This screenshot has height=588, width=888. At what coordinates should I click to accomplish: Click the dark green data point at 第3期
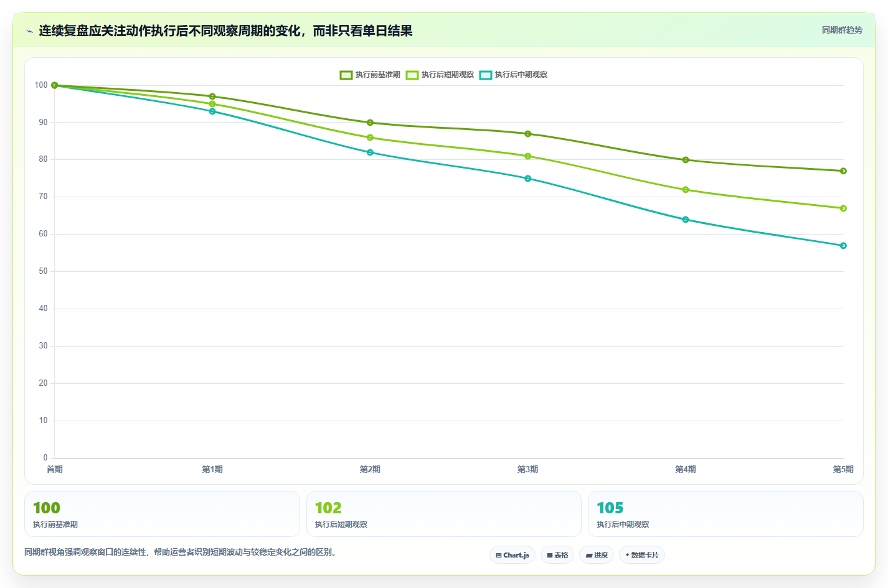tap(528, 134)
